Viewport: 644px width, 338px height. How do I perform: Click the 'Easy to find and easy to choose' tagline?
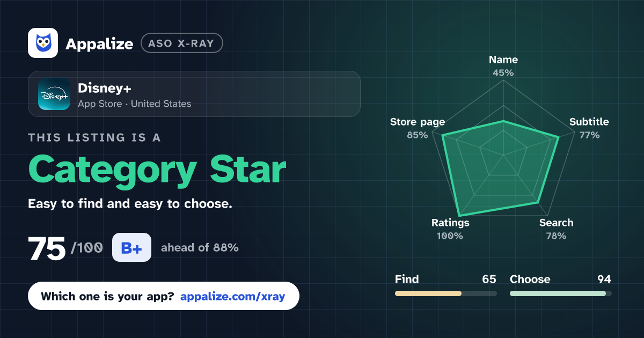(x=130, y=204)
